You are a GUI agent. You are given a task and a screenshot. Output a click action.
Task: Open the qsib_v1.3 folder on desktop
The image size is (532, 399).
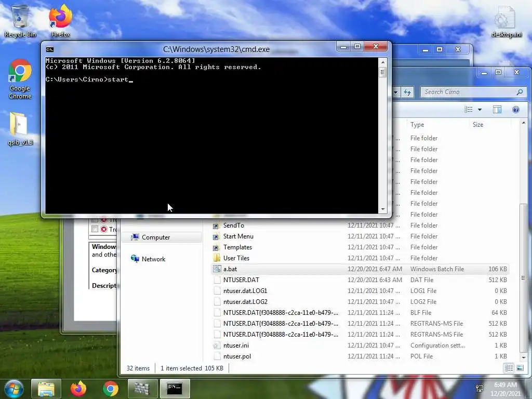coord(20,129)
